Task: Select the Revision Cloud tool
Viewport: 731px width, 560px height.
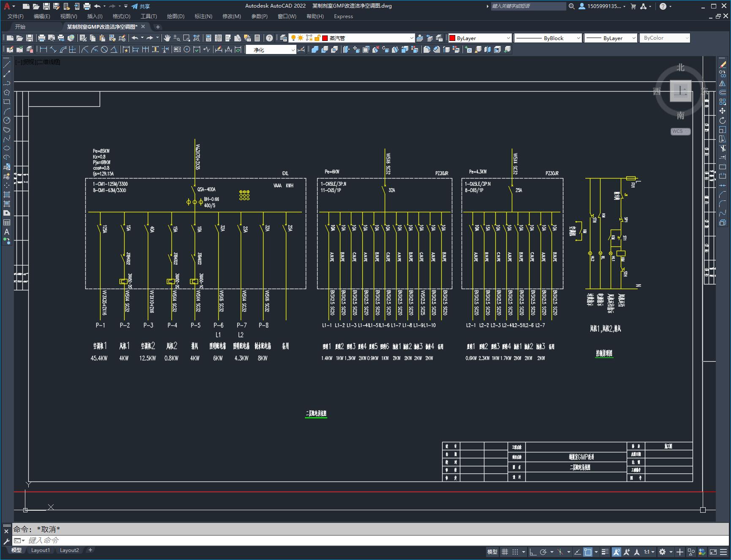Action: click(x=7, y=130)
